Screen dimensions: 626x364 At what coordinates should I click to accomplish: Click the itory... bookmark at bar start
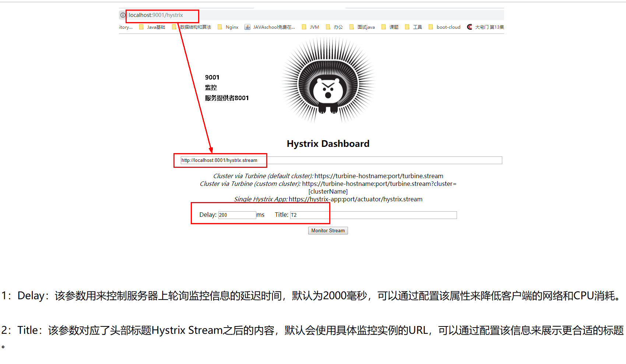point(126,27)
